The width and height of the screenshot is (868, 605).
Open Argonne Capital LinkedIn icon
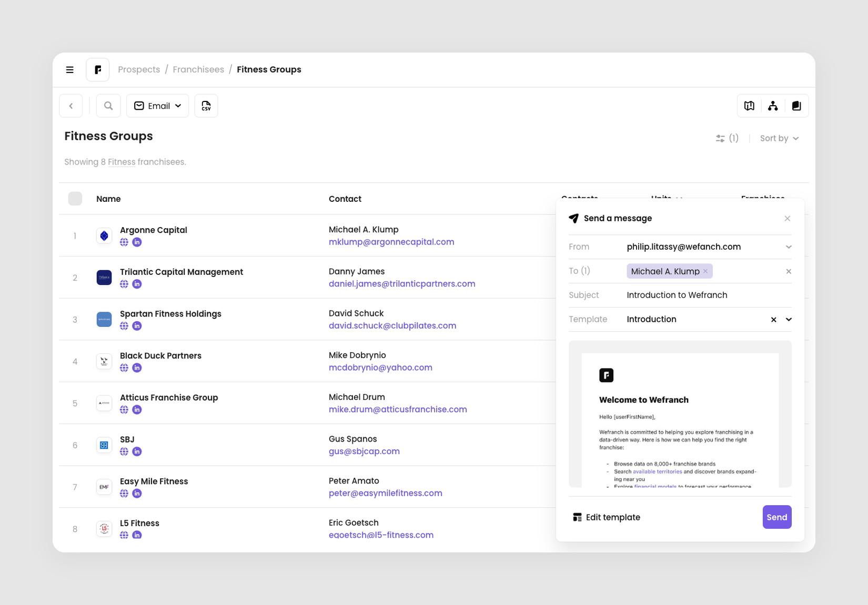(x=137, y=242)
